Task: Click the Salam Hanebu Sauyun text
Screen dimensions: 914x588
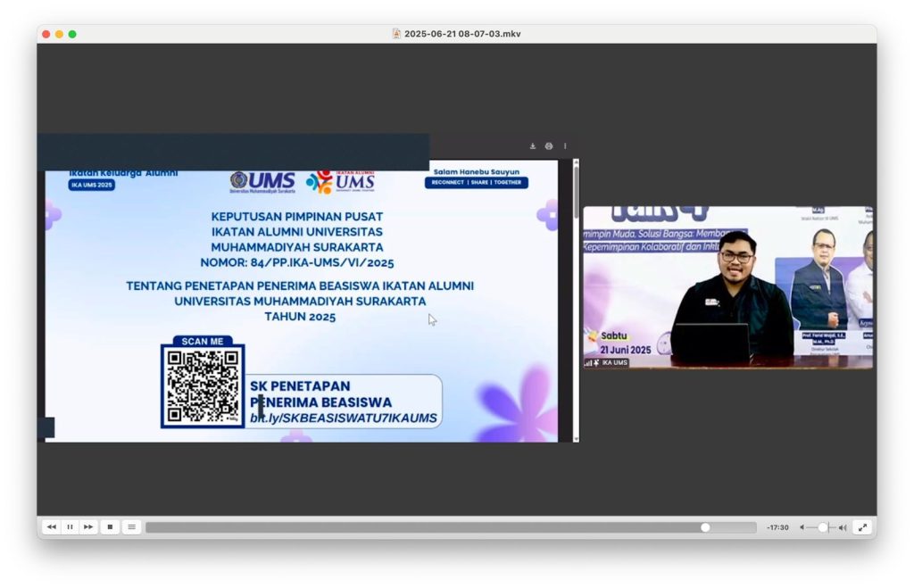Action: coord(477,172)
